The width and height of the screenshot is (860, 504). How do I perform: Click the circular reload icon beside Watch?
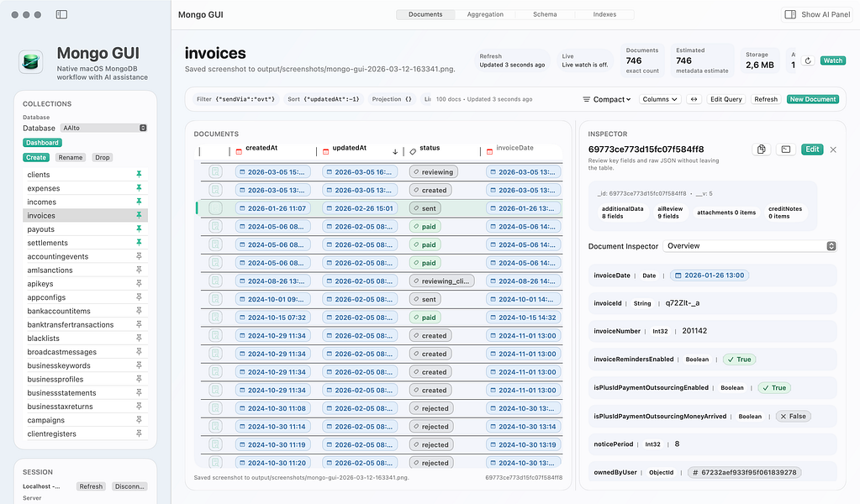pos(807,60)
